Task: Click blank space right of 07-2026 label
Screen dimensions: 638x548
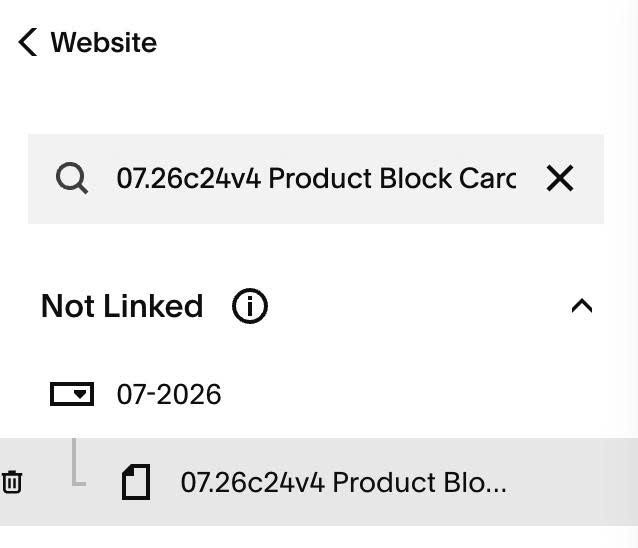Action: point(407,394)
